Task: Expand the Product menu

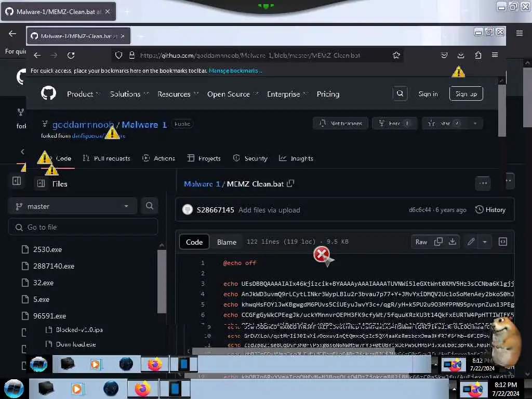Action: (84, 94)
